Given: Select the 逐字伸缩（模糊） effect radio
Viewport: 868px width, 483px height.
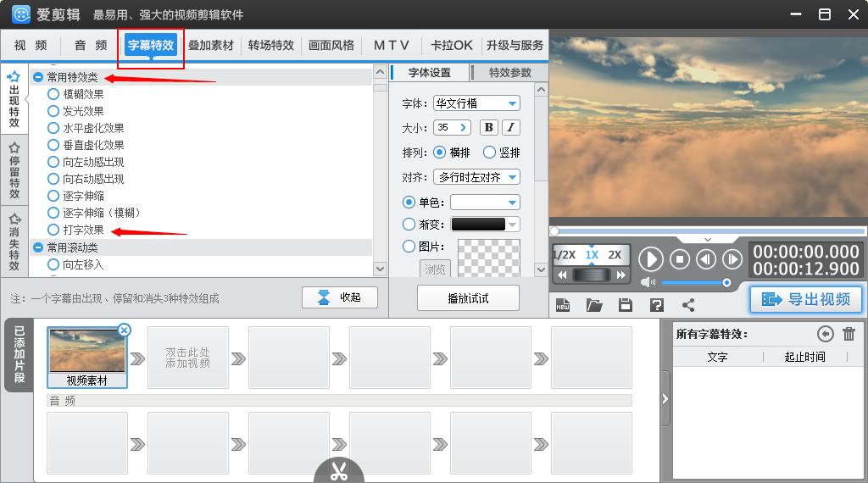Looking at the screenshot, I should point(53,213).
